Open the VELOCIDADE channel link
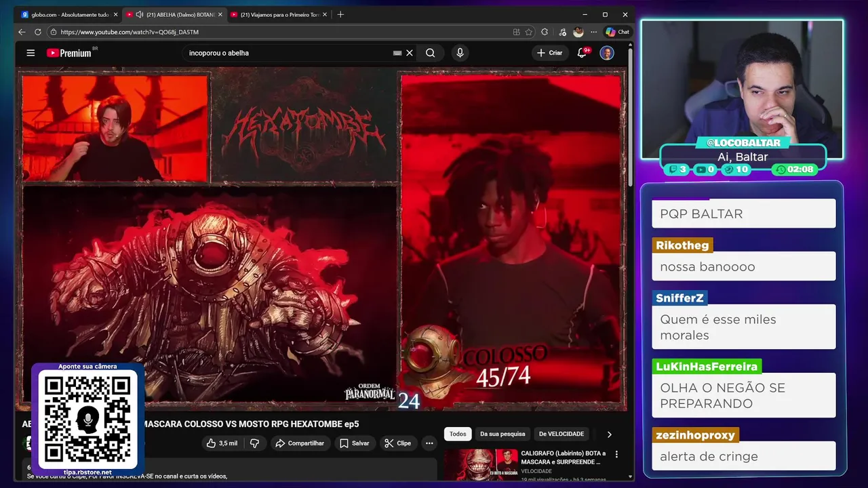Image resolution: width=868 pixels, height=488 pixels. (536, 471)
